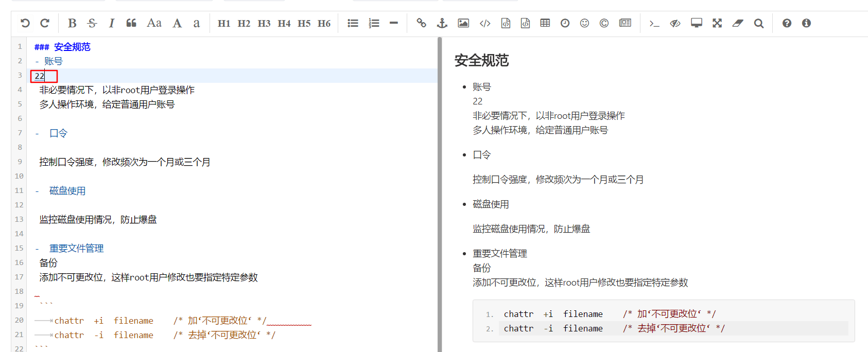868x352 pixels.
Task: Open the help dialog
Action: pos(787,23)
